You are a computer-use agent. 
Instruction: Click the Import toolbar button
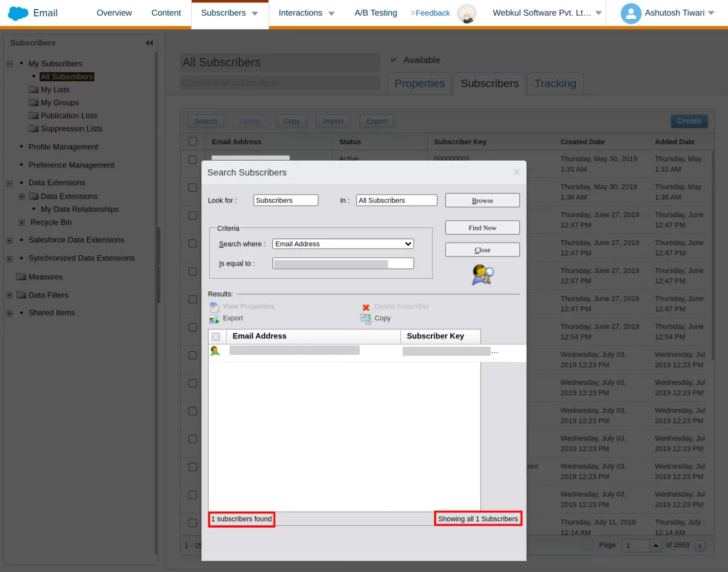(333, 121)
